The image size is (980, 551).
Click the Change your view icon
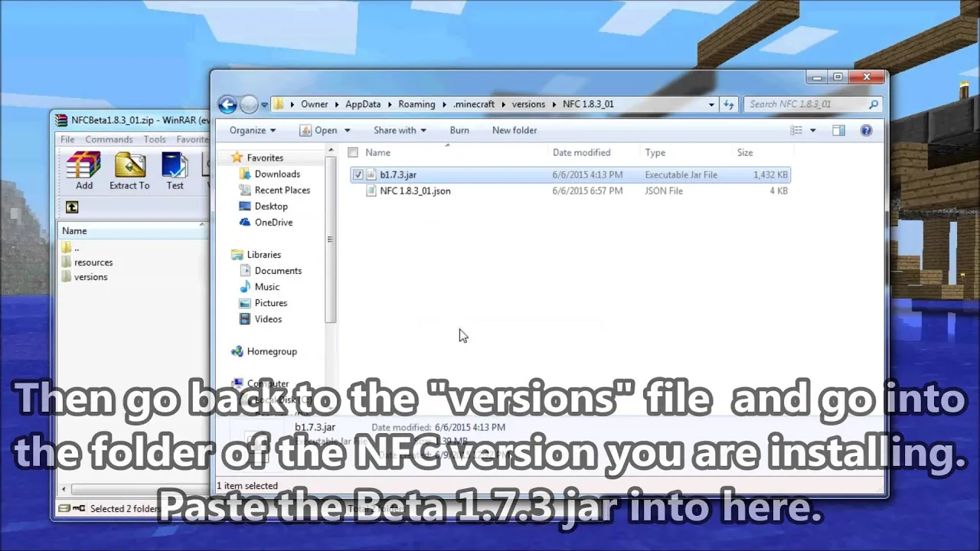click(796, 130)
